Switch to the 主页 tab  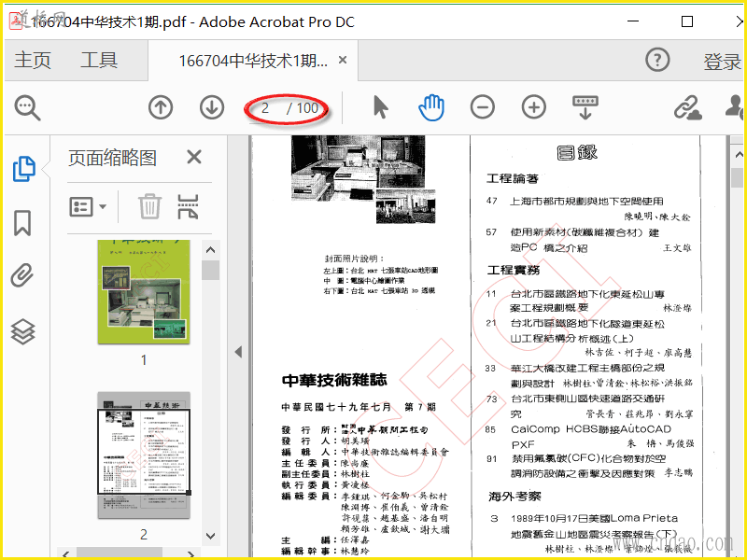(33, 61)
